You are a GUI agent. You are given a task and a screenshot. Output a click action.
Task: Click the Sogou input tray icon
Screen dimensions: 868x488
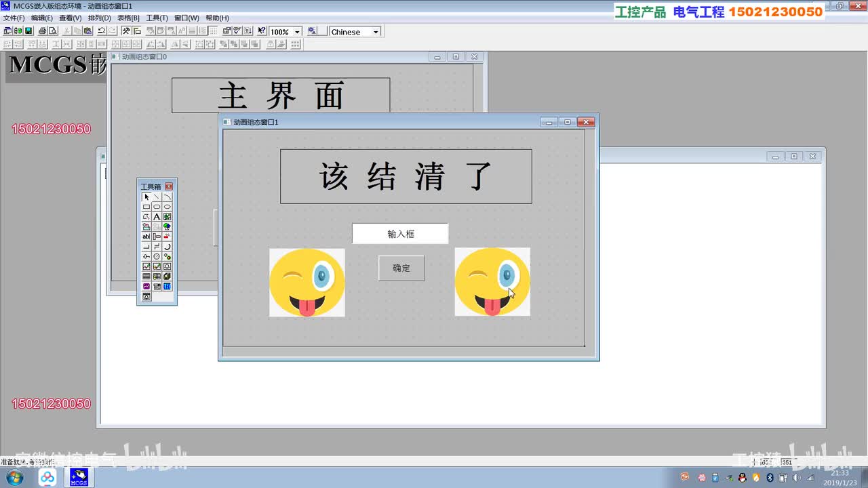point(685,478)
